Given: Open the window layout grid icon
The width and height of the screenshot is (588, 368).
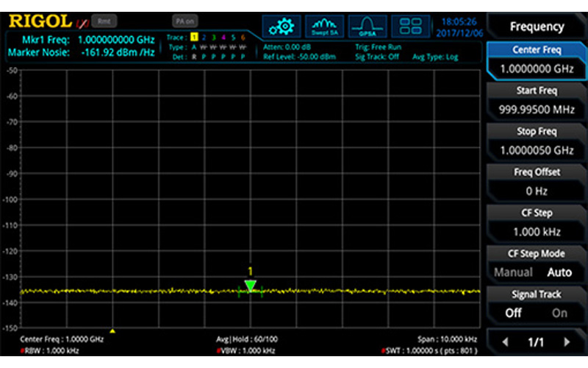Looking at the screenshot, I should click(x=410, y=26).
